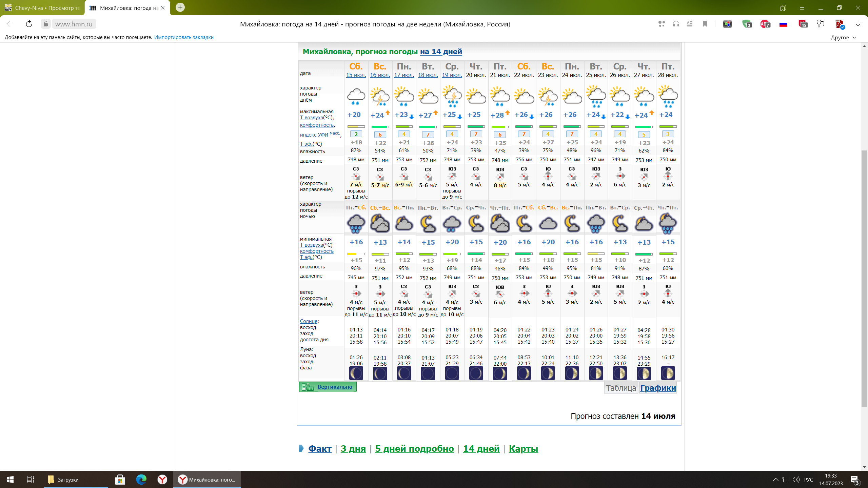Click the page reload icon

coord(29,24)
